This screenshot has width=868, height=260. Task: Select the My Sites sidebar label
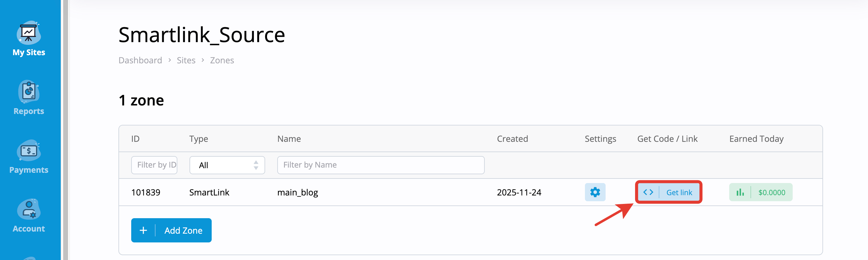(x=29, y=52)
